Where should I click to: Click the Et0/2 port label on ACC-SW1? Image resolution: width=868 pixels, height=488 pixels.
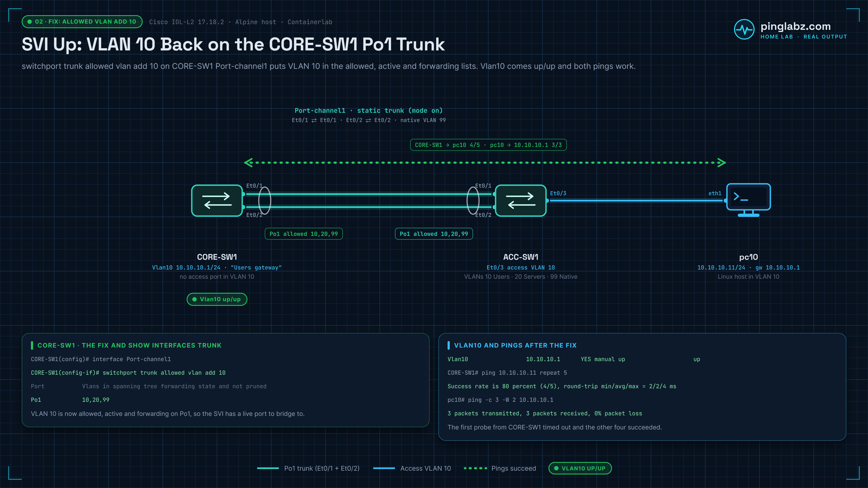(x=483, y=215)
